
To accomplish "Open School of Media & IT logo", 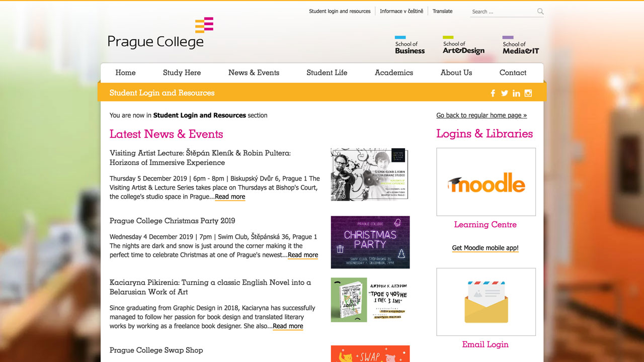I will pyautogui.click(x=520, y=46).
